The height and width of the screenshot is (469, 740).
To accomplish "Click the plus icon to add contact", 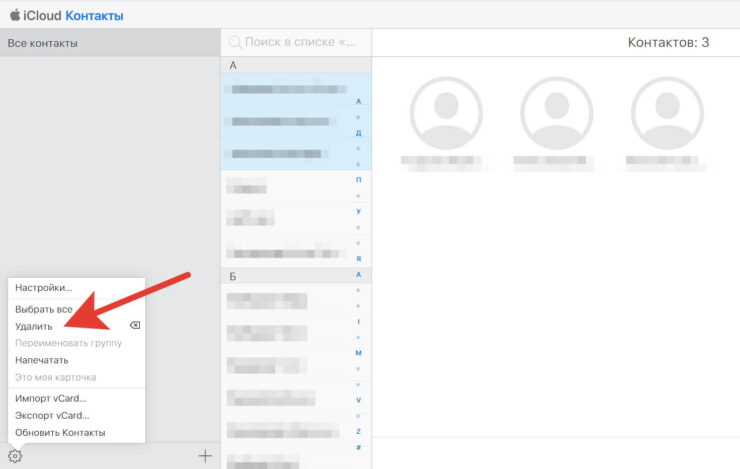I will coord(205,456).
